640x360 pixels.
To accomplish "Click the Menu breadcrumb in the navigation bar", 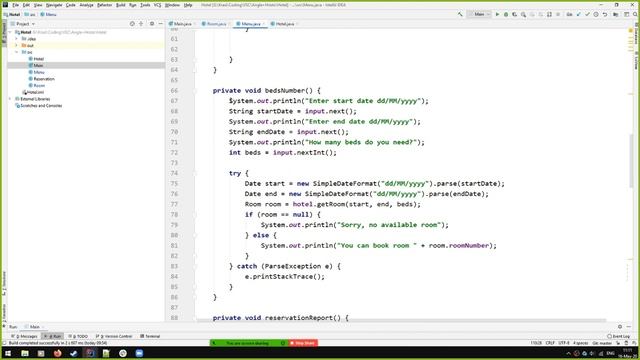I will [49, 14].
